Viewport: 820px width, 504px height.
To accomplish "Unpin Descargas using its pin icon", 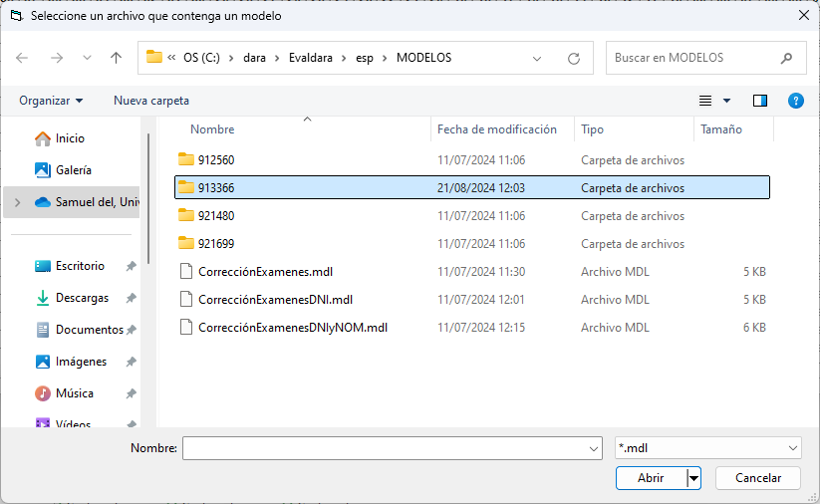I will click(x=132, y=298).
